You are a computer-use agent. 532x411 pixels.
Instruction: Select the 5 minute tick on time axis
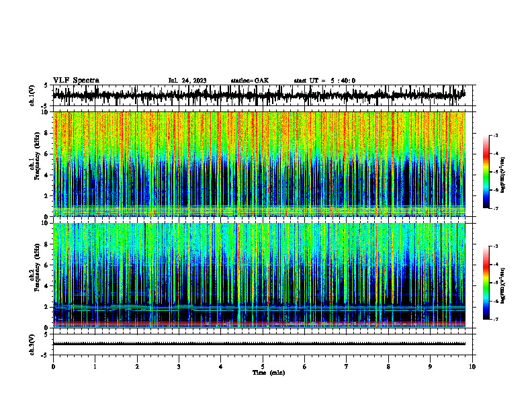263,367
